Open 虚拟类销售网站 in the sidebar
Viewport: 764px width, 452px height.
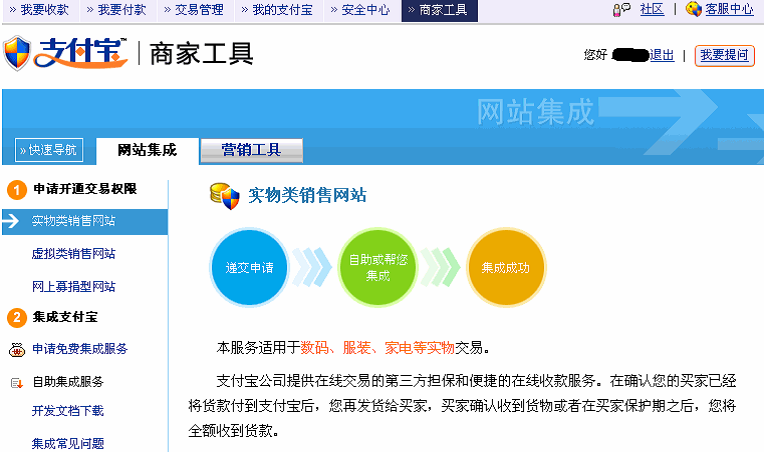(x=74, y=254)
